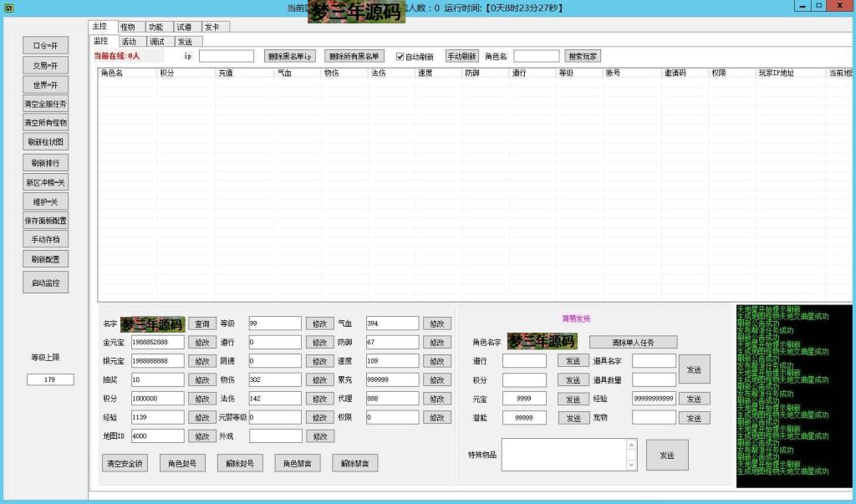856x504 pixels.
Task: Click 修改 button for 气血
Action: click(x=436, y=323)
